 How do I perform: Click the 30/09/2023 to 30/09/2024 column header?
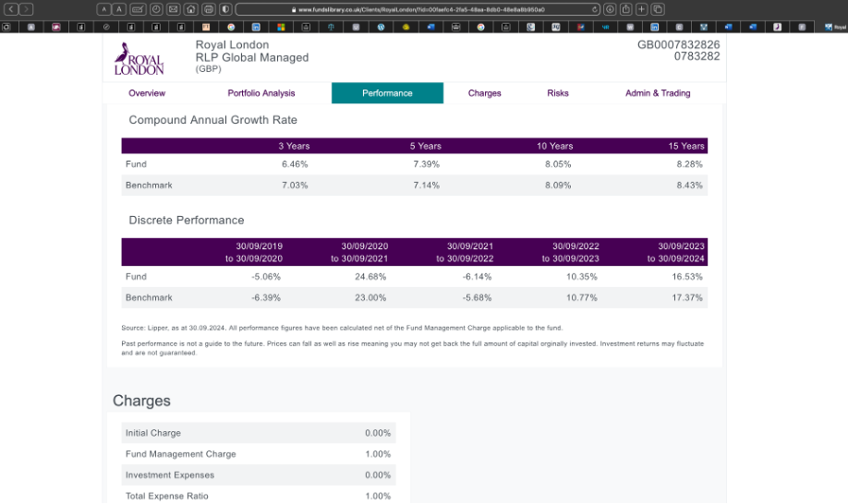(676, 252)
